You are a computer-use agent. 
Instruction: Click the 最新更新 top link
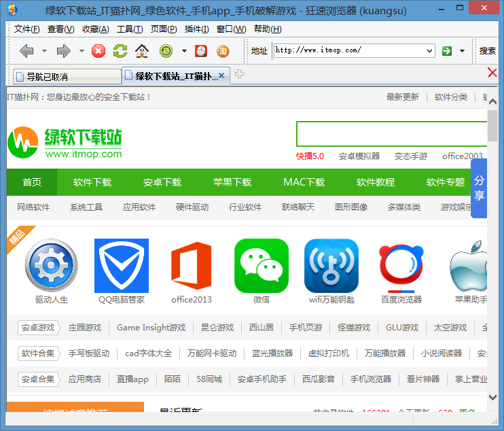[x=402, y=97]
